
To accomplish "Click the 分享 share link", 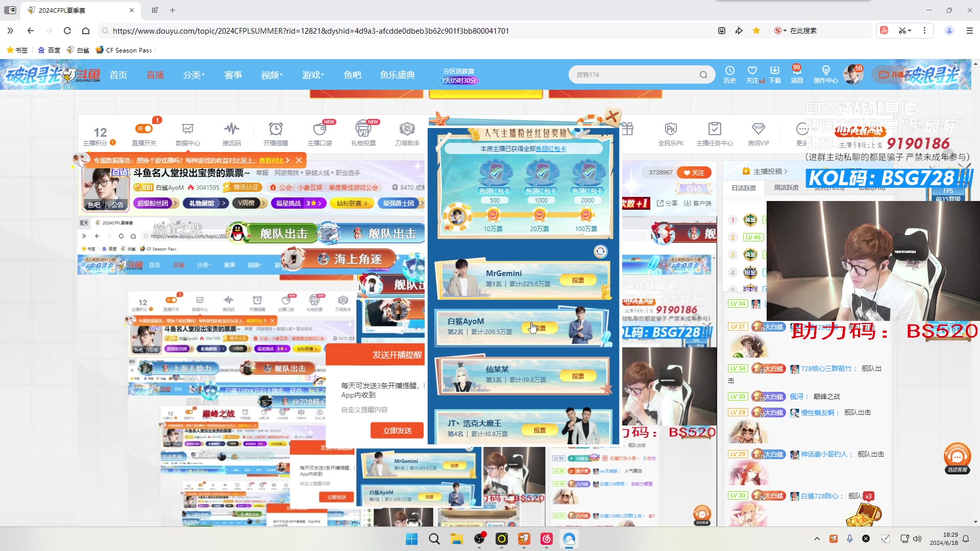I will click(667, 203).
